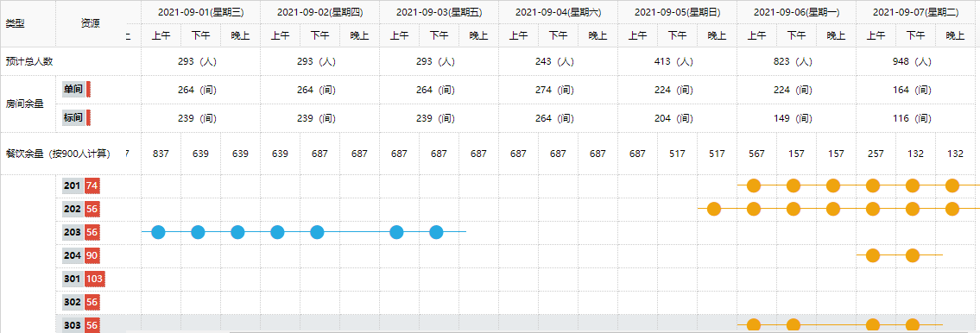Click the 晚上 header under 2021-09-04
The height and width of the screenshot is (333, 980).
pyautogui.click(x=597, y=35)
